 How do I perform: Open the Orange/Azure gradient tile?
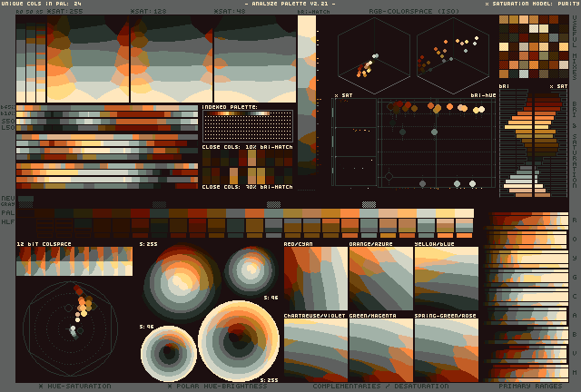click(380, 279)
